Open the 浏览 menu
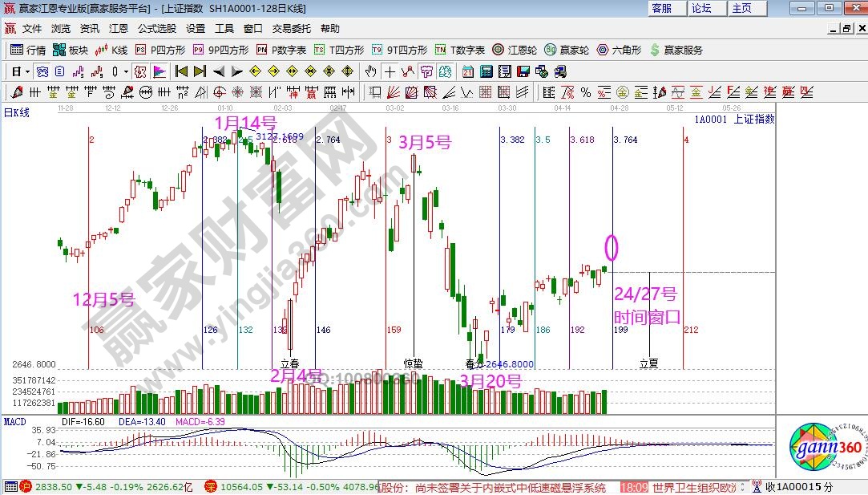Screen dimensions: 868x495 pos(60,28)
